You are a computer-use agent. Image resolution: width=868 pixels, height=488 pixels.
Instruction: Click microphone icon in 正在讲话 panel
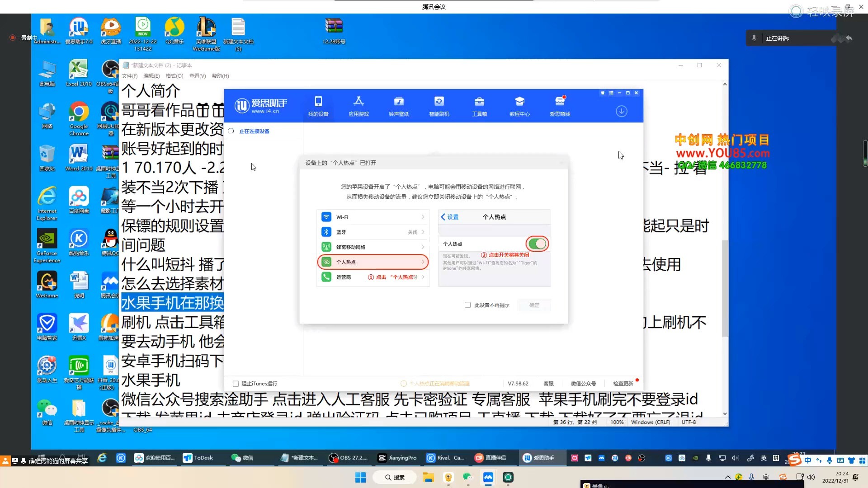pos(754,38)
